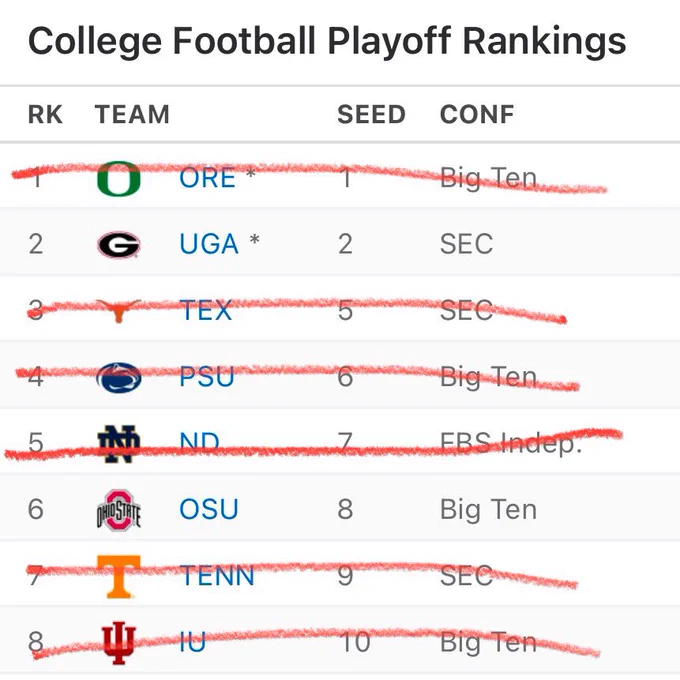Click the Georgia Bulldogs G logo
Screen dimensions: 680x680
point(118,245)
